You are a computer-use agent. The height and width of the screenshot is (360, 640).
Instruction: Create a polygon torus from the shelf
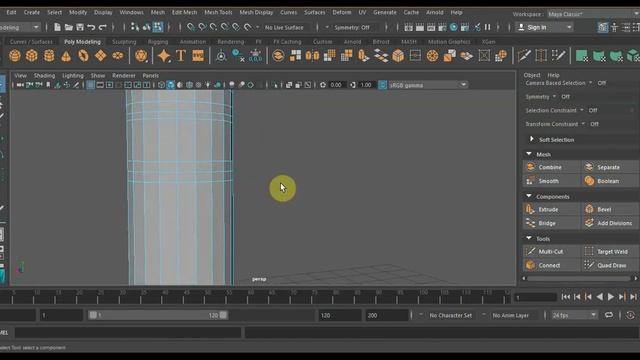tap(83, 56)
